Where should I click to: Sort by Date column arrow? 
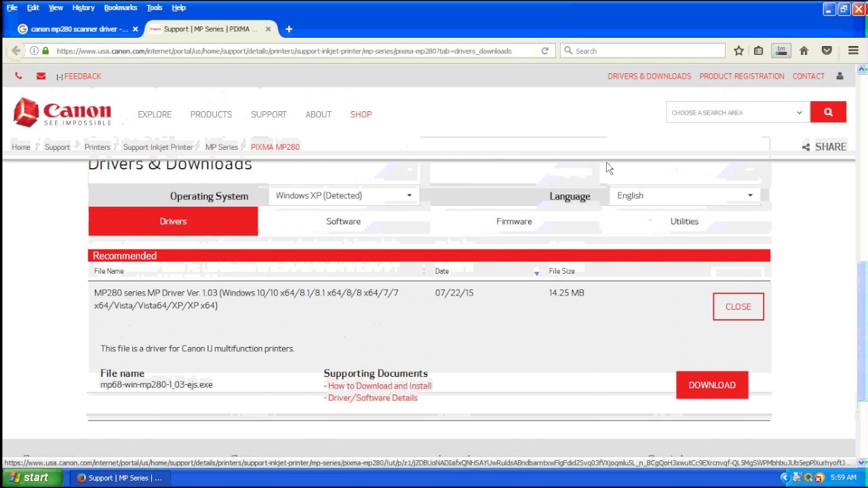coord(536,272)
